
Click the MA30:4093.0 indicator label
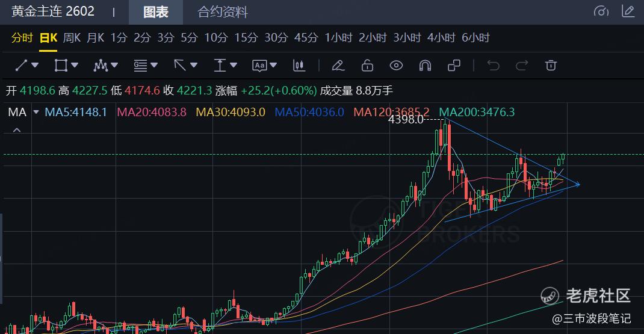[x=231, y=112]
